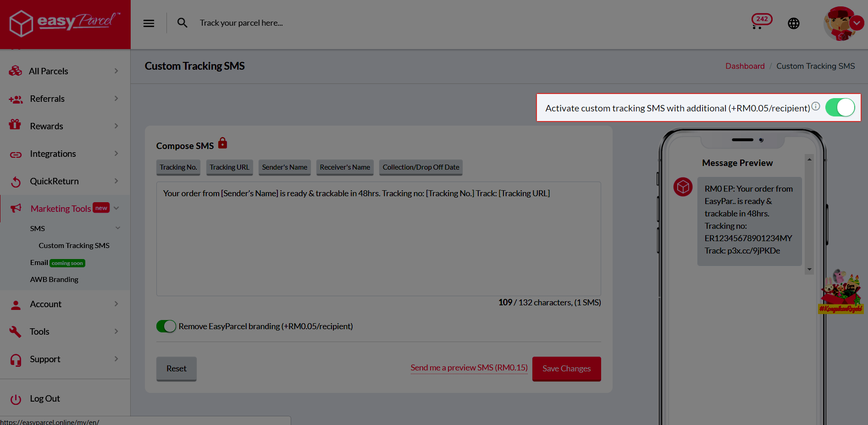This screenshot has width=868, height=425.
Task: Disable custom tracking SMS activation toggle
Action: tap(840, 107)
